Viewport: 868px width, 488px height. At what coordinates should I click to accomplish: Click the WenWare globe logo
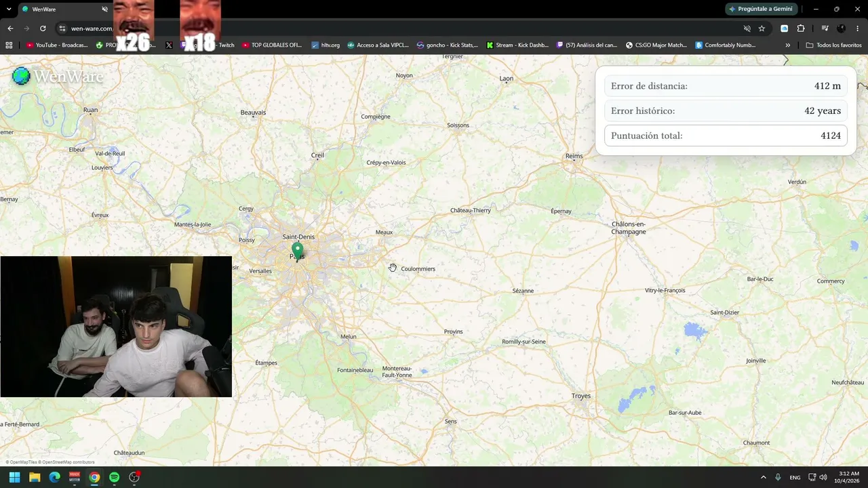(21, 76)
